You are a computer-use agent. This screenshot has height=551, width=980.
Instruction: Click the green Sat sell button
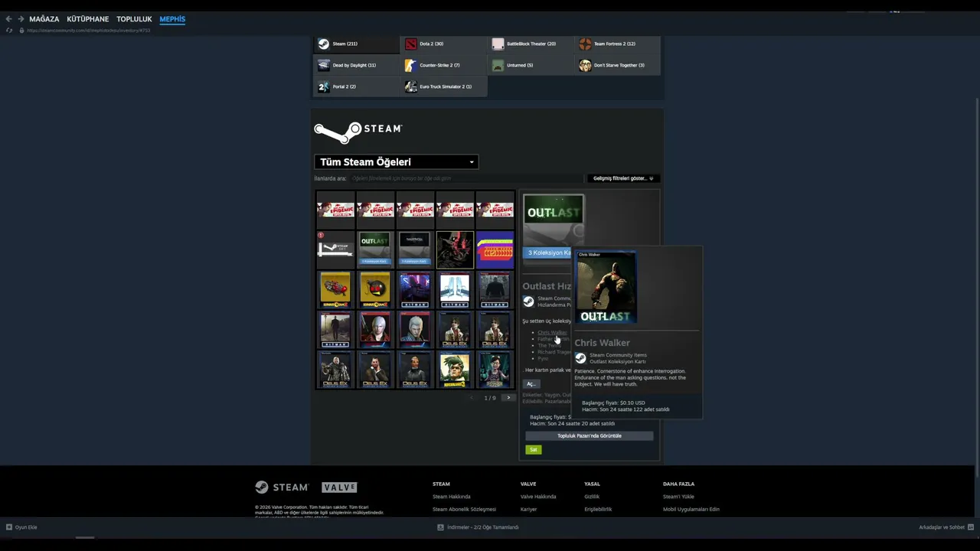pyautogui.click(x=534, y=450)
